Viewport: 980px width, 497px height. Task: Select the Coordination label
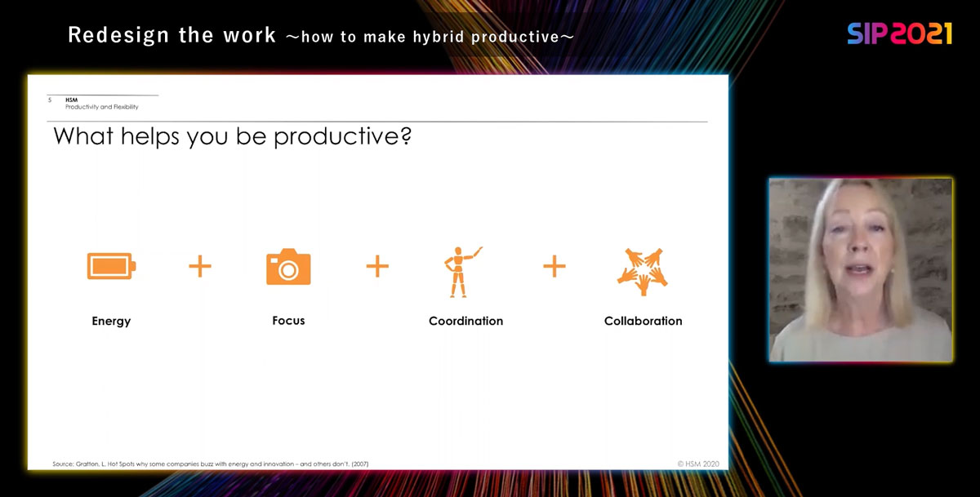tap(465, 322)
